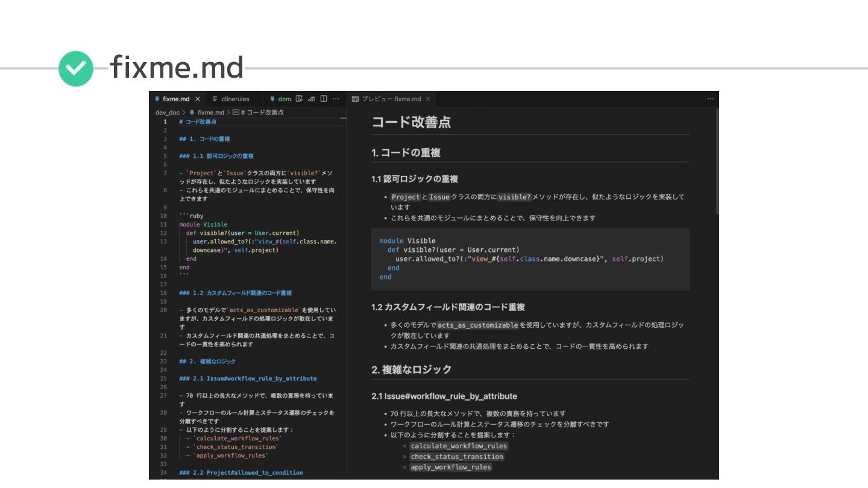Viewport: 868px width, 488px height.
Task: Click preview heading '2. 複雑なロジック'
Action: click(x=411, y=369)
